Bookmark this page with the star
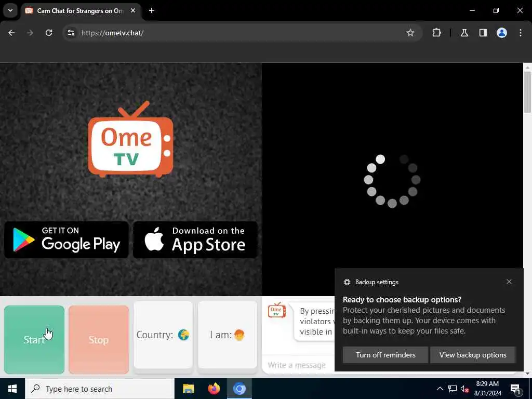532x399 pixels. pos(410,33)
